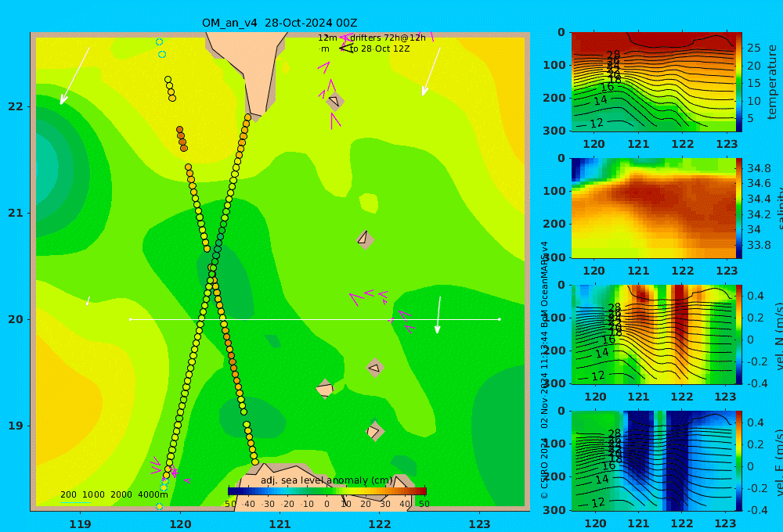Click the tiny white arrow near 119E 20N
This screenshot has width=783, height=532.
coord(88,301)
